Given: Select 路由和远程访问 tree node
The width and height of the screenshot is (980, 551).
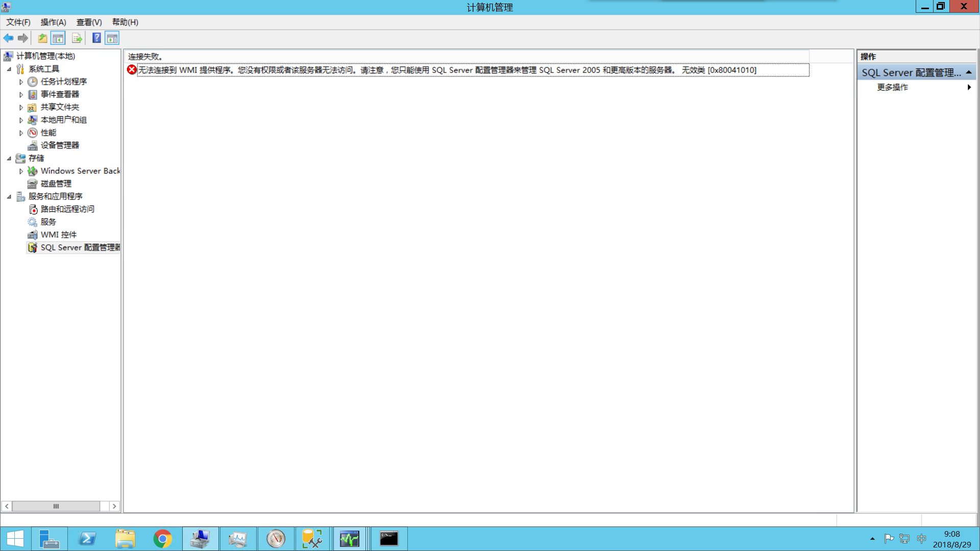Looking at the screenshot, I should click(x=67, y=209).
